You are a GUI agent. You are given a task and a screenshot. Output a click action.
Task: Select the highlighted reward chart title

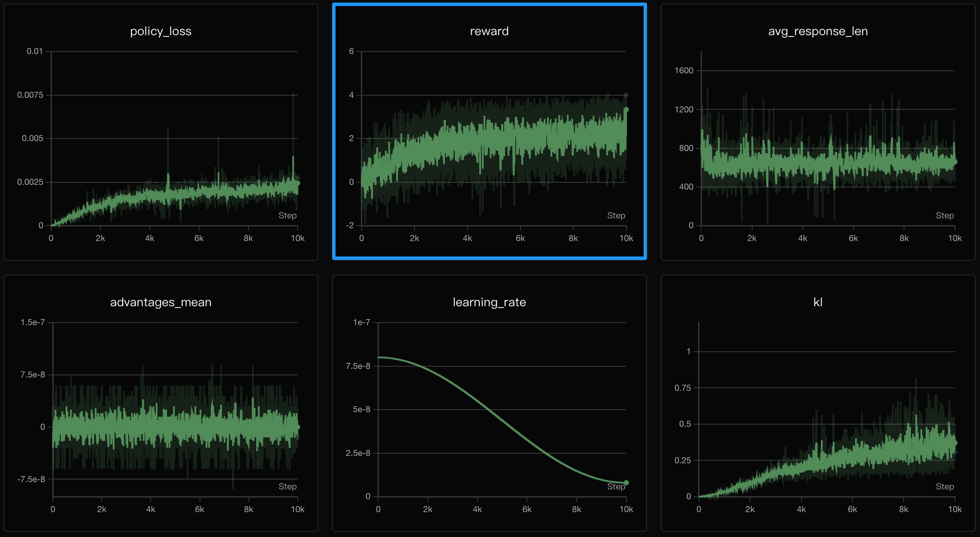[x=489, y=31]
